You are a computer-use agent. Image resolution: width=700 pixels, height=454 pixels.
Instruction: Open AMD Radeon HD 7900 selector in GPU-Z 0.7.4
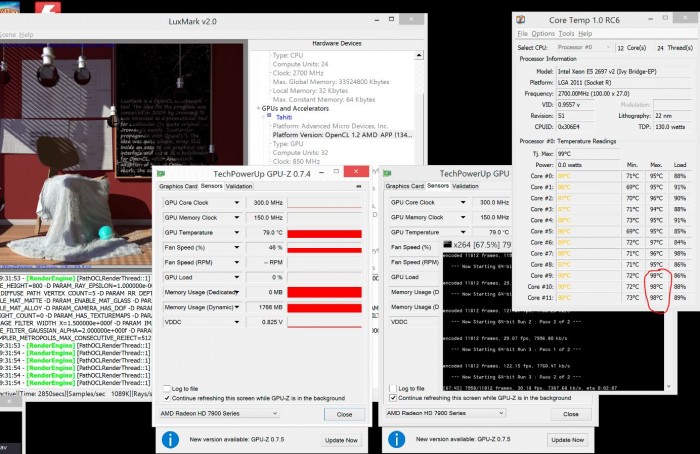pyautogui.click(x=219, y=413)
